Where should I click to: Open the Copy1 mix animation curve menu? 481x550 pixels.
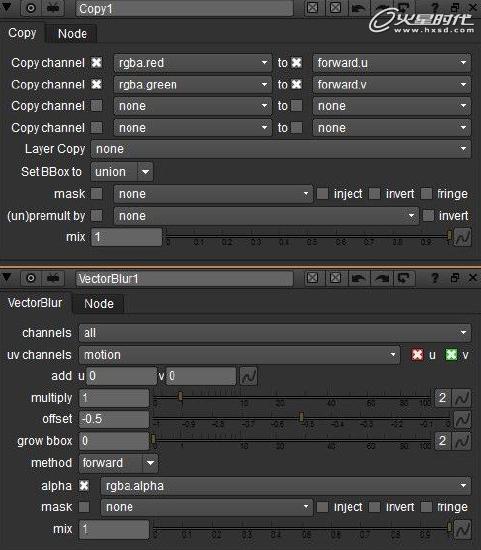tap(462, 237)
